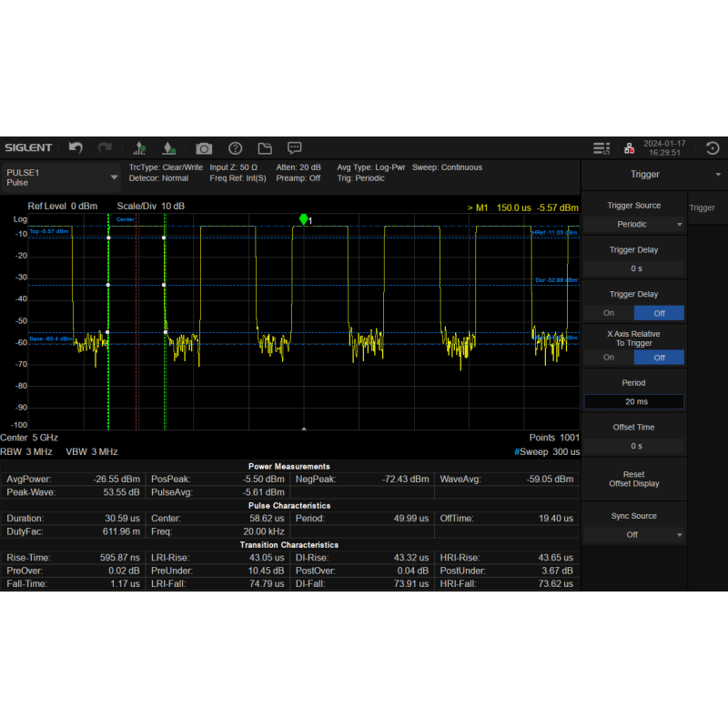Open the Trigger Source Periodic dropdown

[633, 224]
